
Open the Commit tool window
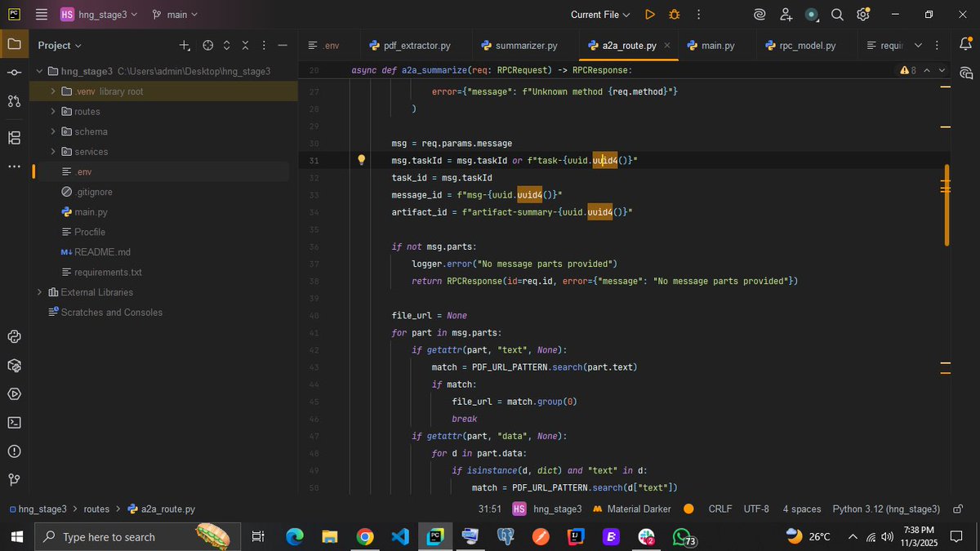14,73
